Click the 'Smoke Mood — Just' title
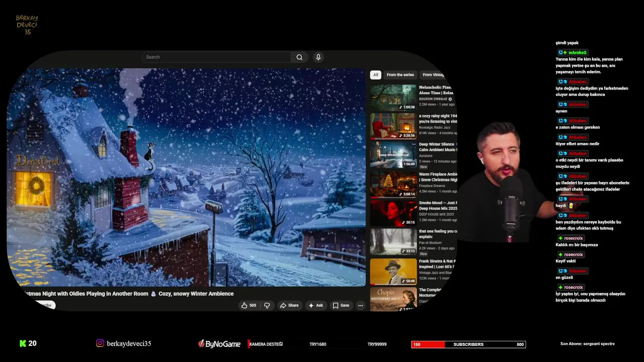The width and height of the screenshot is (644, 362). [438, 205]
